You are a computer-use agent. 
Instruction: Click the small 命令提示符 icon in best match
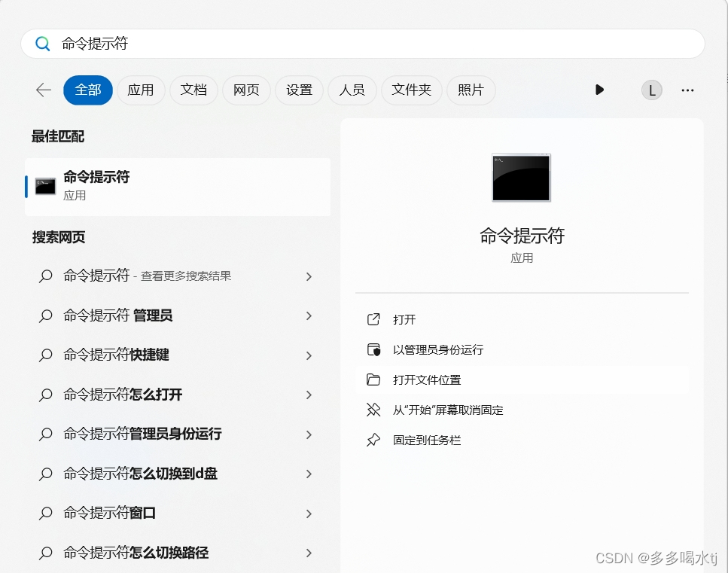45,187
